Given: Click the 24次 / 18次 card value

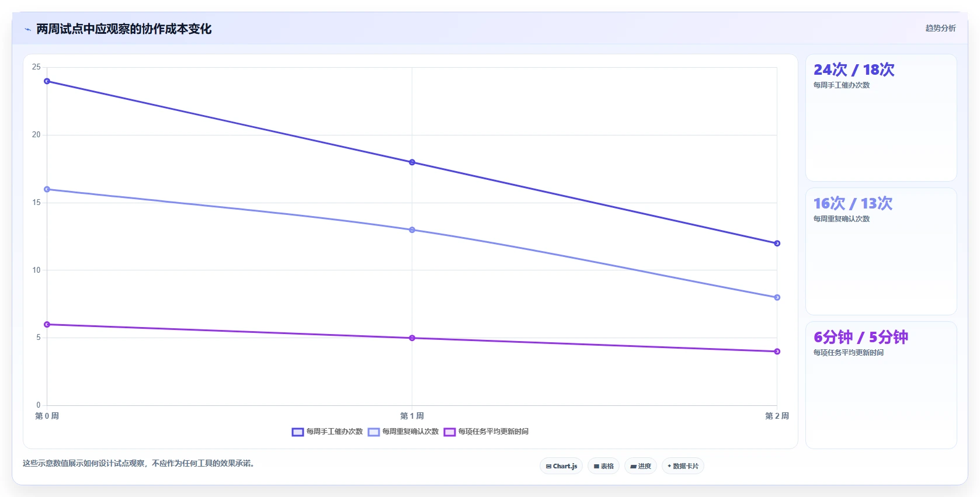Looking at the screenshot, I should click(x=854, y=69).
